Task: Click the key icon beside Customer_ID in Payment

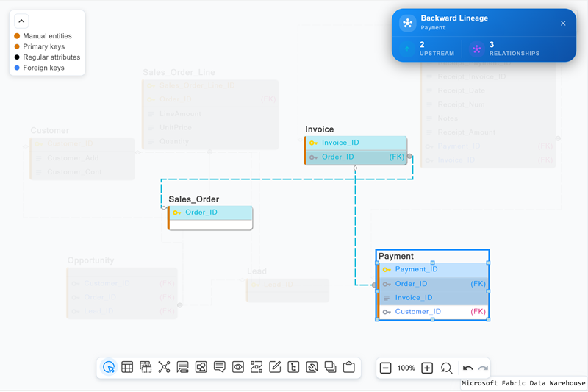Action: (387, 312)
